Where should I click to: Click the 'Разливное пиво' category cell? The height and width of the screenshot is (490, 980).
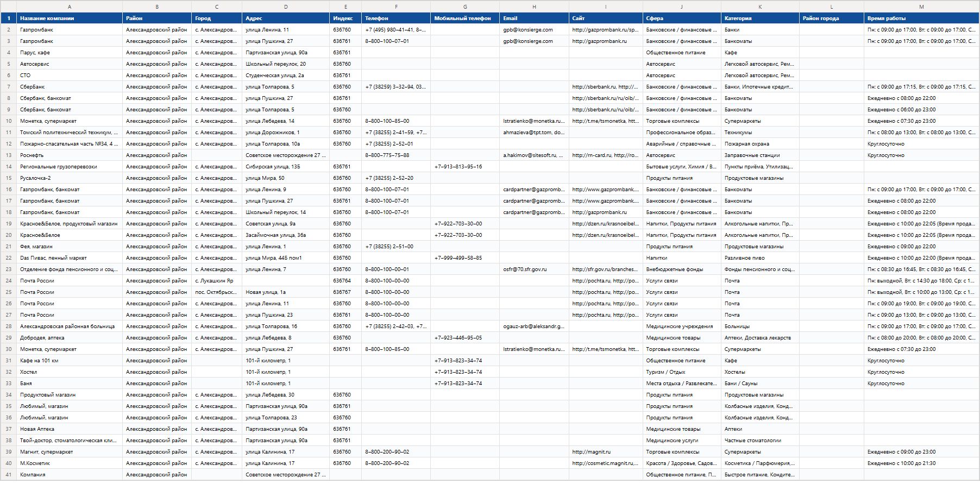pyautogui.click(x=760, y=258)
